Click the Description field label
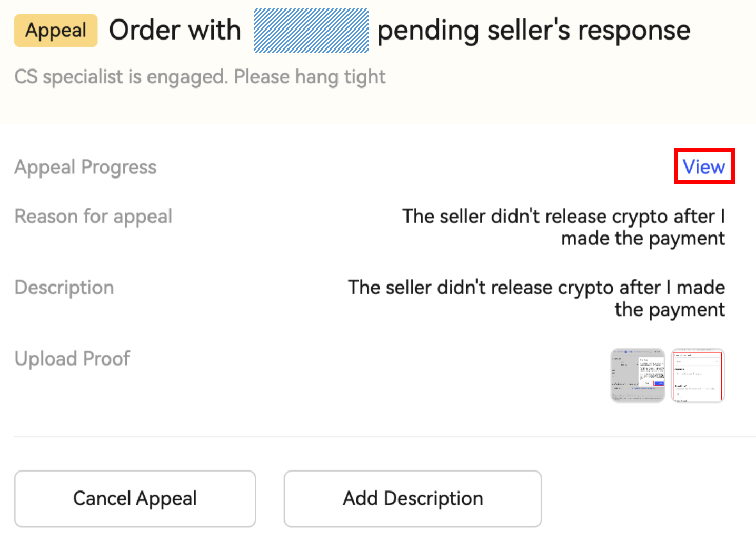 [64, 288]
